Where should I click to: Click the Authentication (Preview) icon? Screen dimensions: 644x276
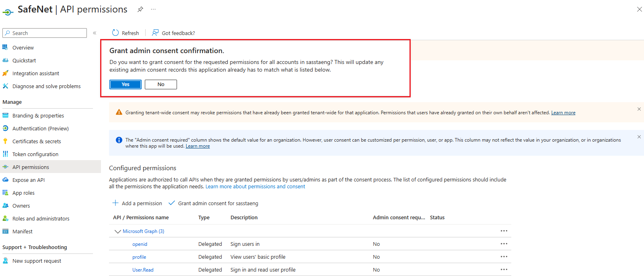pos(5,128)
